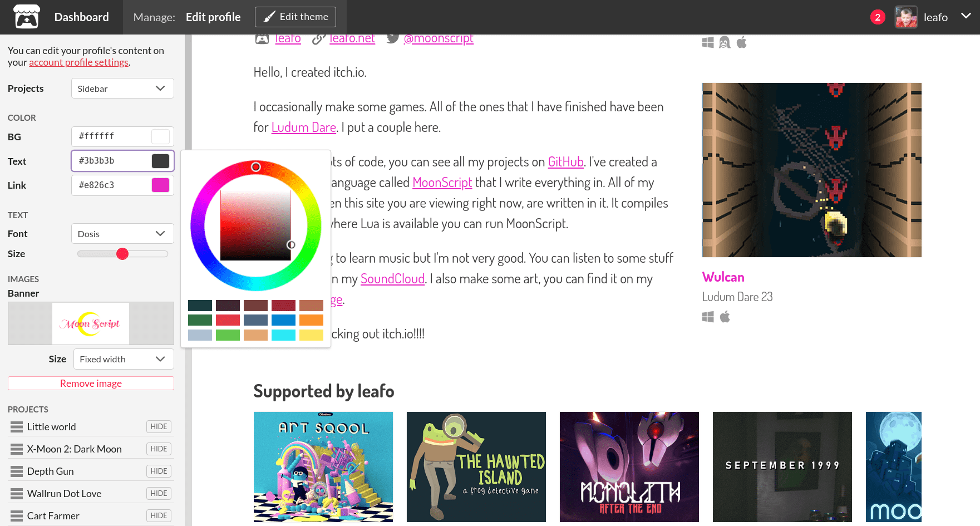Expand the account menu chevron
The height and width of the screenshot is (526, 980).
pyautogui.click(x=966, y=16)
